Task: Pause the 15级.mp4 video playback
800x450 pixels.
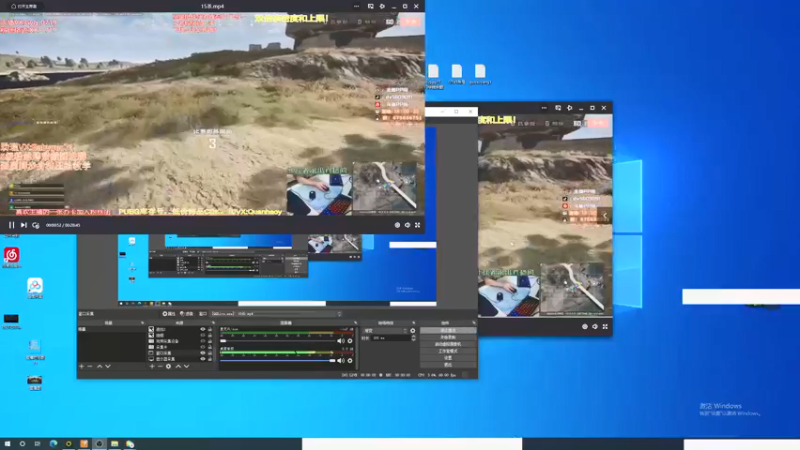Action: point(11,225)
